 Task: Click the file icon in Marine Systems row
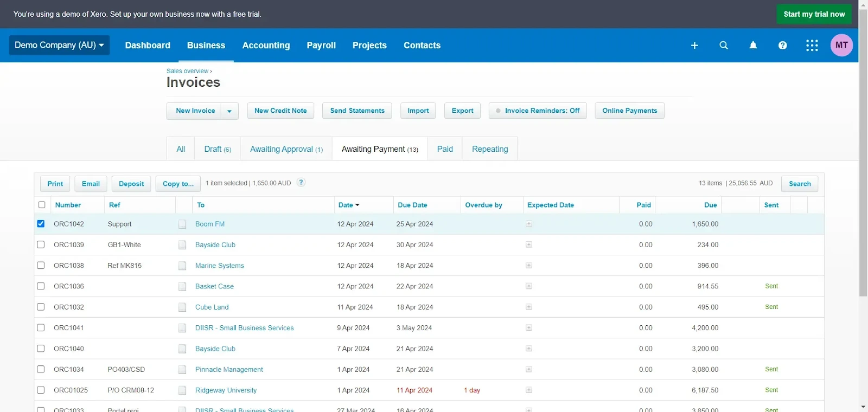[182, 266]
